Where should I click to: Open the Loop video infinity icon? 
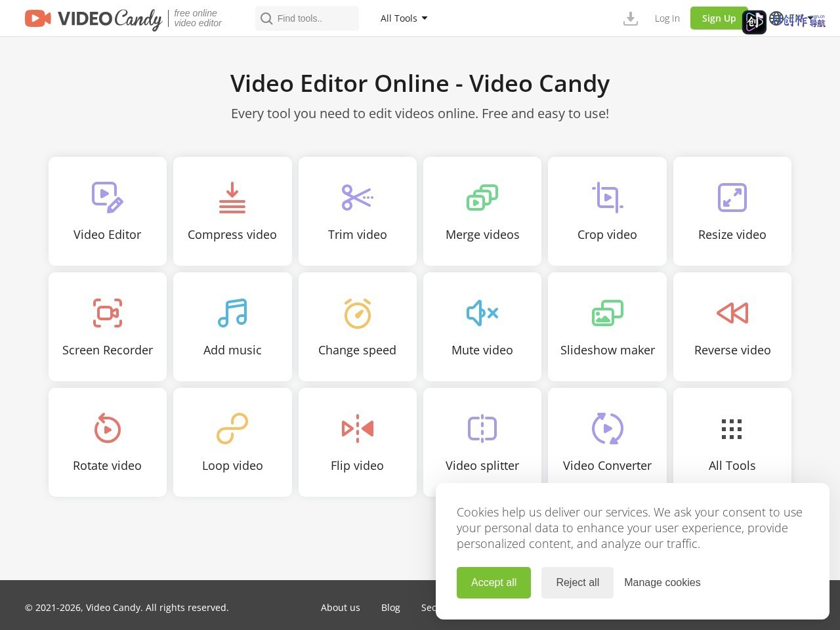click(x=232, y=429)
